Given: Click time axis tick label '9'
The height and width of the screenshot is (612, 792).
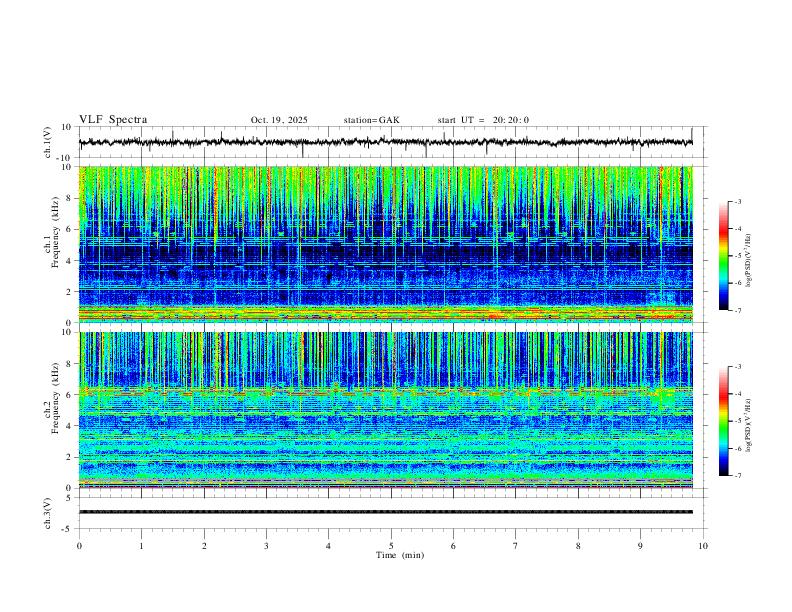Looking at the screenshot, I should pos(640,546).
